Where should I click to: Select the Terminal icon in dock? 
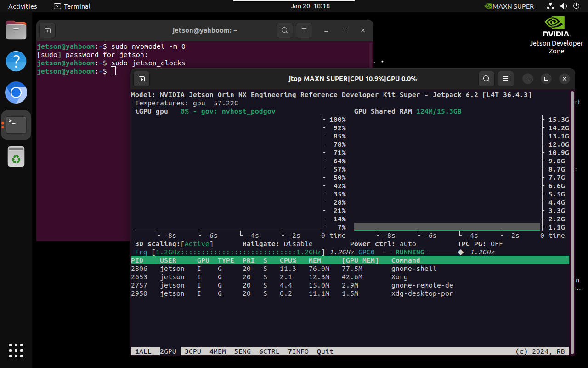coord(16,125)
